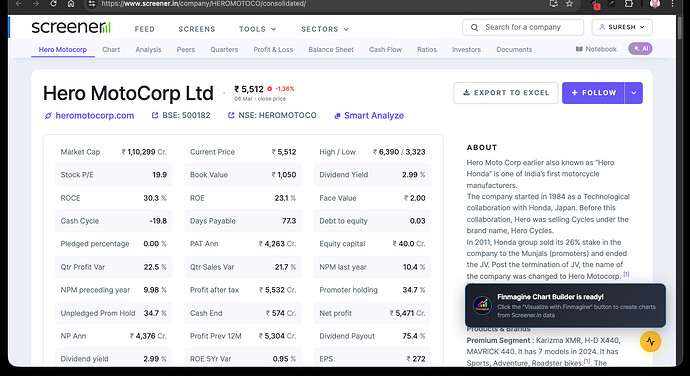This screenshot has width=690, height=376.
Task: Click the footnote [1] after Hero Motocorp
Action: pos(626,274)
